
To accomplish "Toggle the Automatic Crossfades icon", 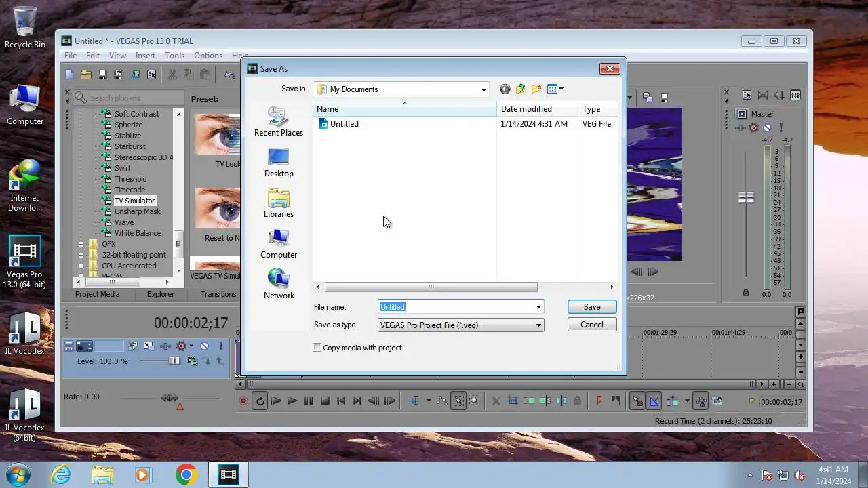I will tap(654, 401).
